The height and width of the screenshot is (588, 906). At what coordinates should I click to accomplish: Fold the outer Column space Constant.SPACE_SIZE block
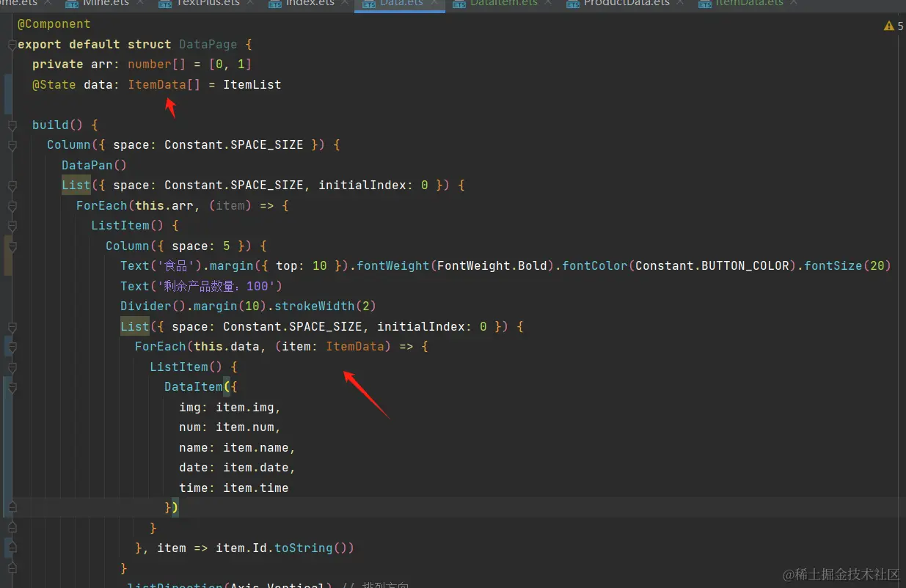11,146
